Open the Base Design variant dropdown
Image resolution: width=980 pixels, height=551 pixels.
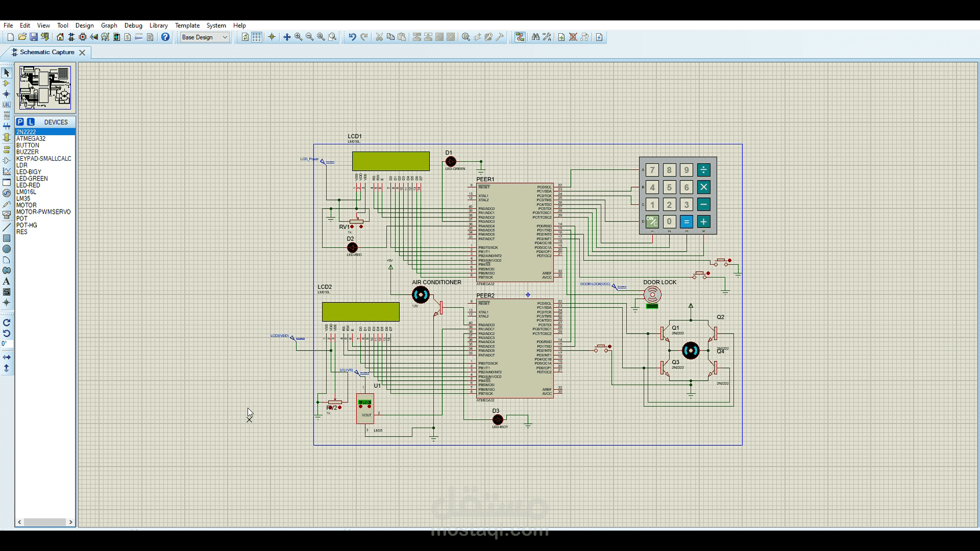coord(205,37)
